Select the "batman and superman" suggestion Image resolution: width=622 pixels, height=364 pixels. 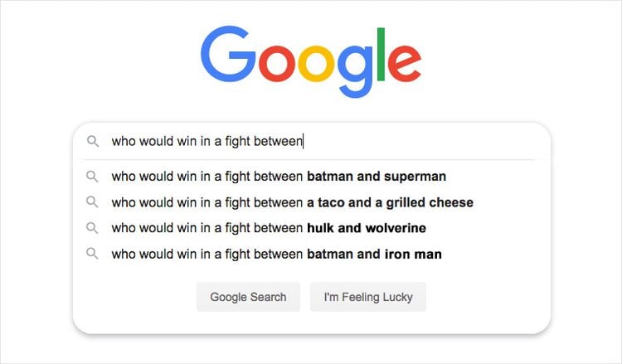point(279,176)
